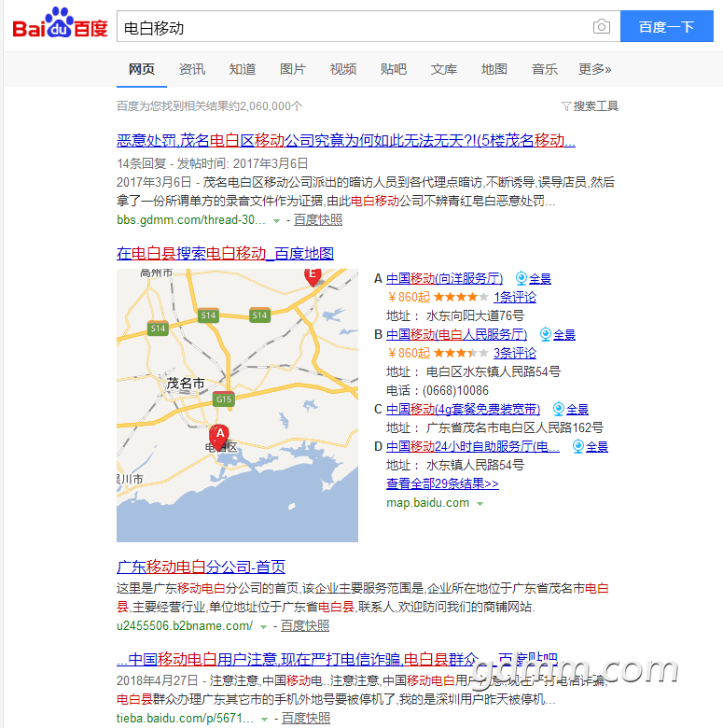
Task: Click address text 水东向阳大道76号
Action: pyautogui.click(x=475, y=316)
